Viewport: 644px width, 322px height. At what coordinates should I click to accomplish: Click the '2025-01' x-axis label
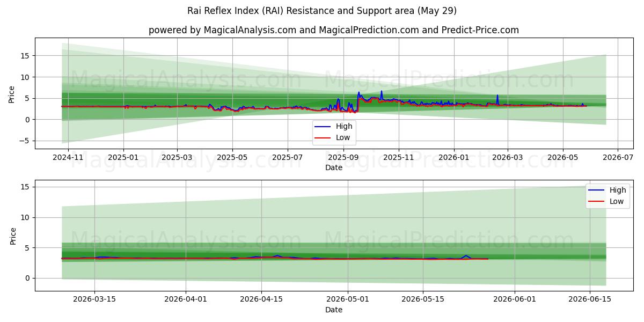[x=124, y=158]
